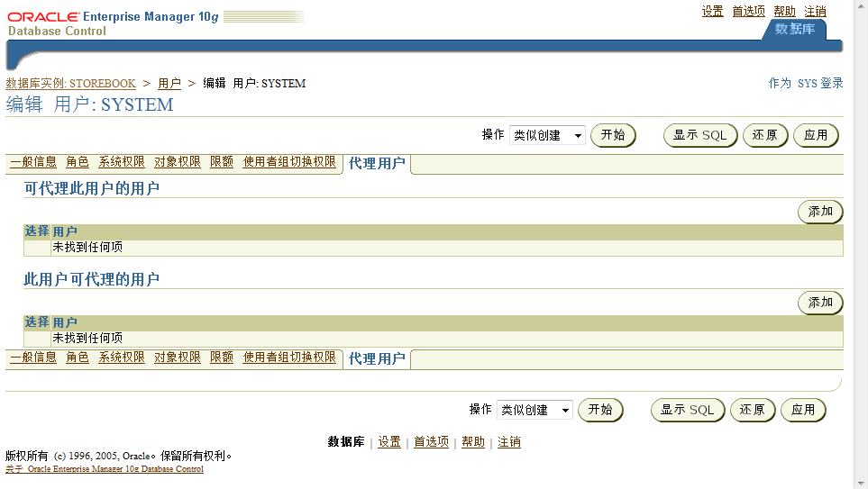Click the bottom 开始 button
The height and width of the screenshot is (489, 868).
coord(600,410)
